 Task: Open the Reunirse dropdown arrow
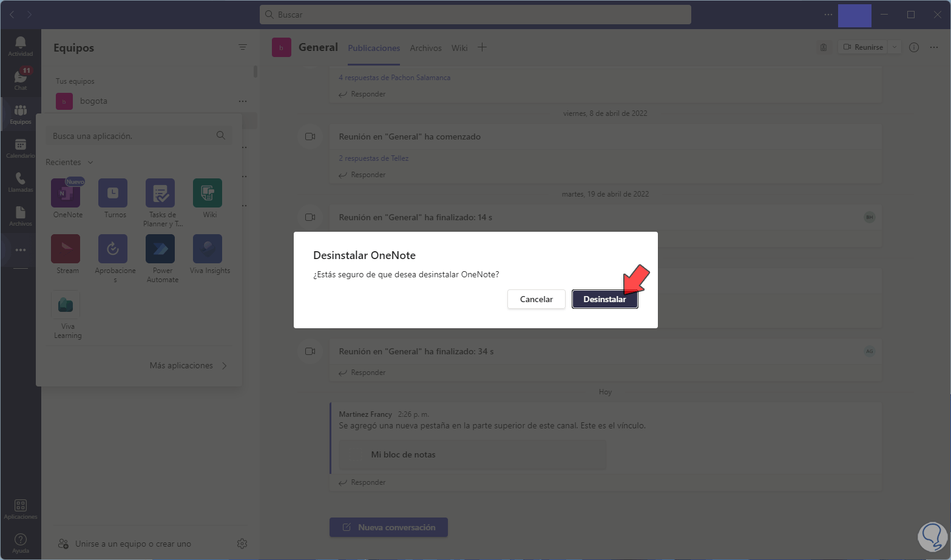(x=894, y=47)
